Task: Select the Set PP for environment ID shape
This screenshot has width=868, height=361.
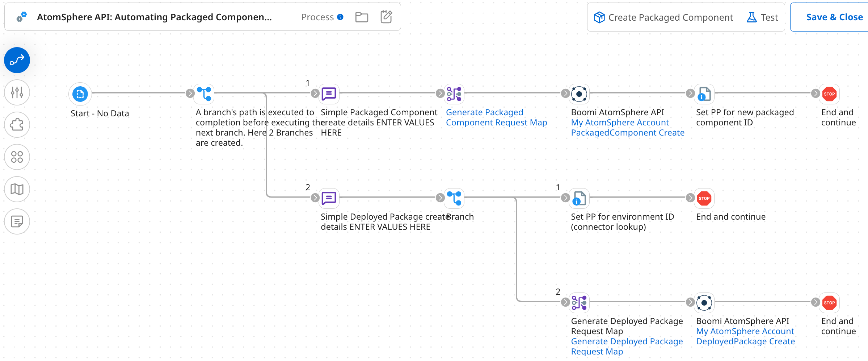Action: [579, 198]
